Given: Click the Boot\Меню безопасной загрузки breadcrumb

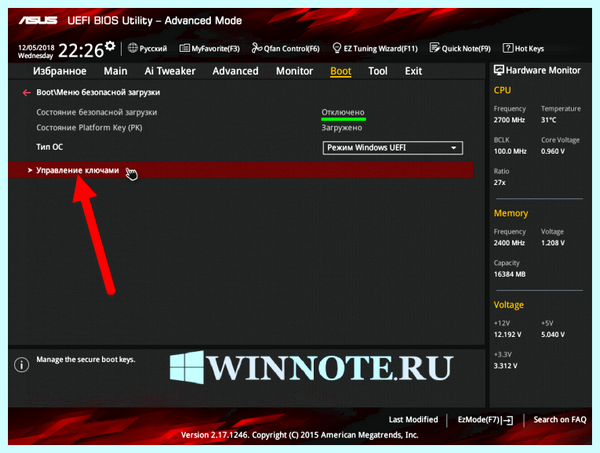Looking at the screenshot, I should pyautogui.click(x=98, y=92).
